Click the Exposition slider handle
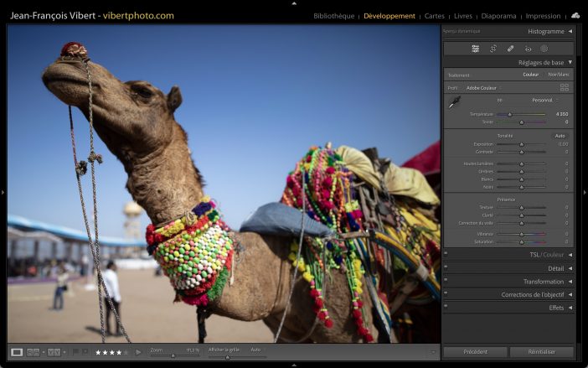The image size is (588, 368). click(x=521, y=144)
